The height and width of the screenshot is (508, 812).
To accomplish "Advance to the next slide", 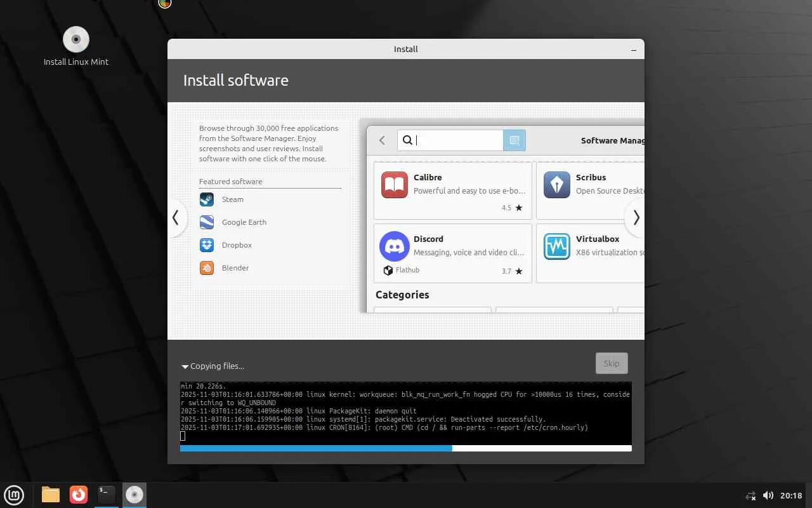I will (x=635, y=218).
